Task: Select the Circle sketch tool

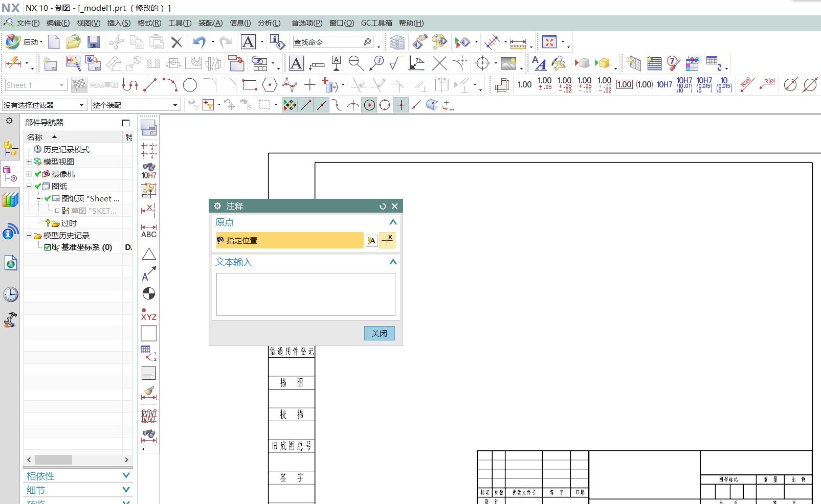Action: tap(190, 85)
